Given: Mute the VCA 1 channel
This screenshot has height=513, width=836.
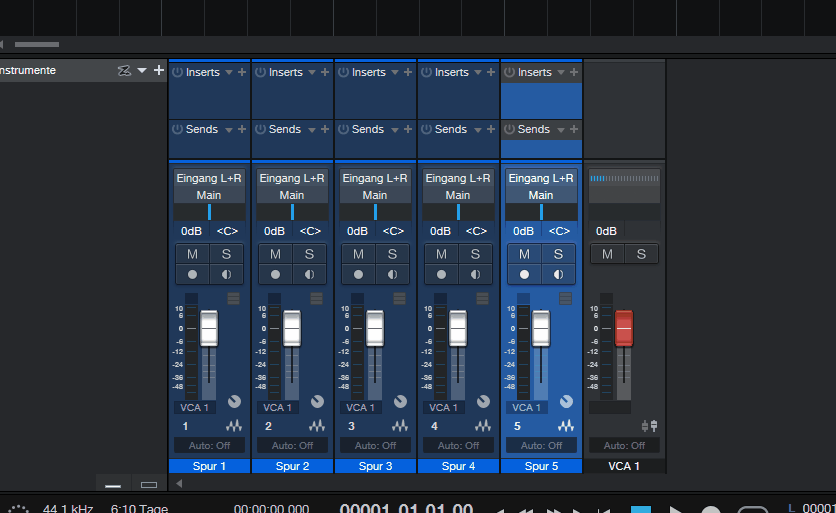Looking at the screenshot, I should [x=607, y=254].
